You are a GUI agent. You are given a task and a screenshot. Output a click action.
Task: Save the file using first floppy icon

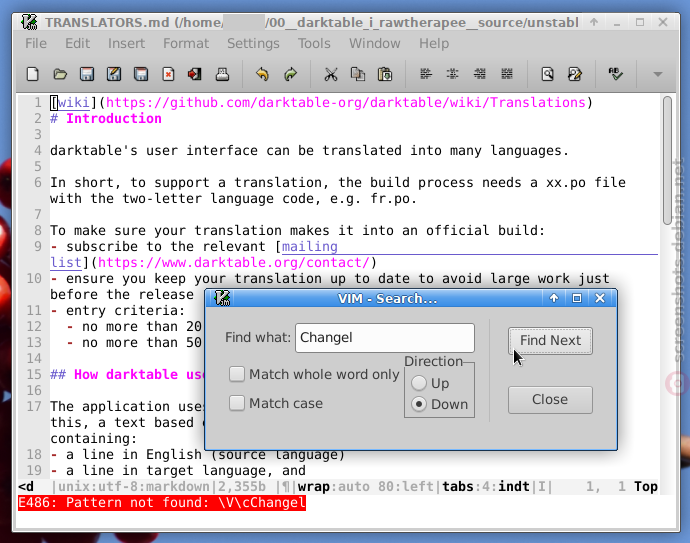[87, 74]
